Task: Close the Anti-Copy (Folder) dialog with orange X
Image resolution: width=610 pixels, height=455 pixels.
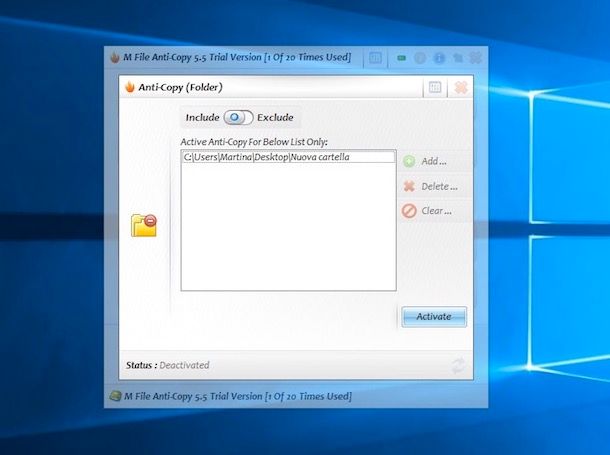Action: (x=461, y=87)
